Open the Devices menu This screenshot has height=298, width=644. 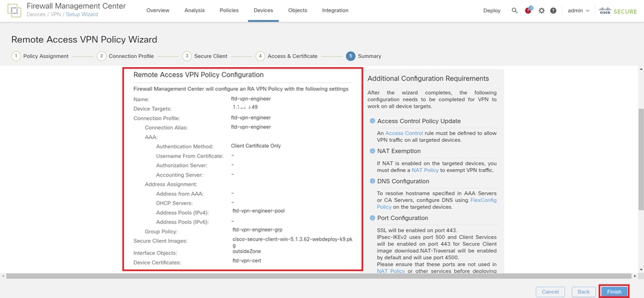click(263, 10)
